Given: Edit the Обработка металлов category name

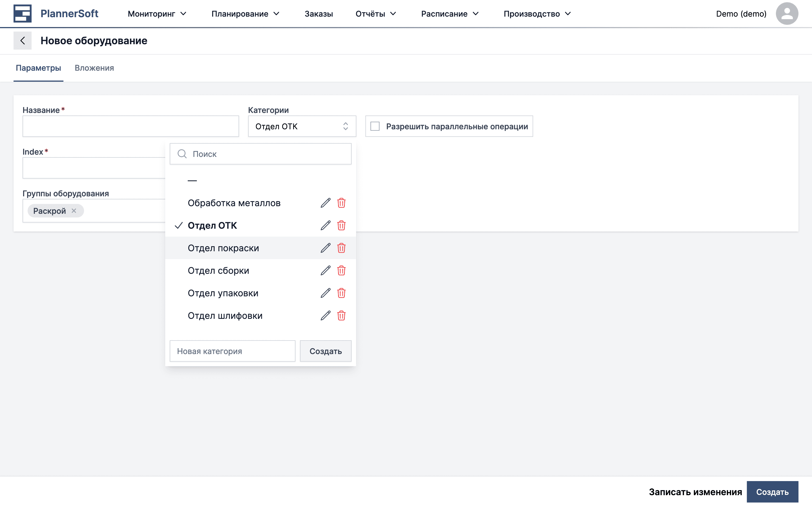Looking at the screenshot, I should [x=325, y=203].
